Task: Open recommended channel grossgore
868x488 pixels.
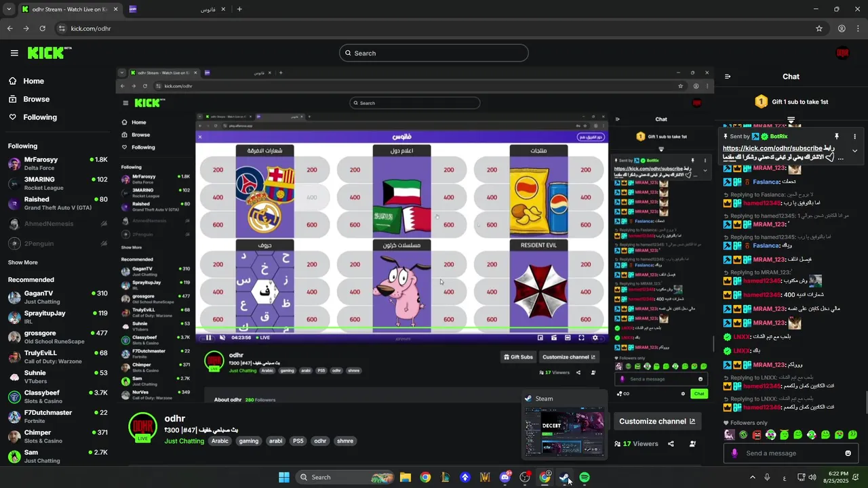Action: click(58, 337)
